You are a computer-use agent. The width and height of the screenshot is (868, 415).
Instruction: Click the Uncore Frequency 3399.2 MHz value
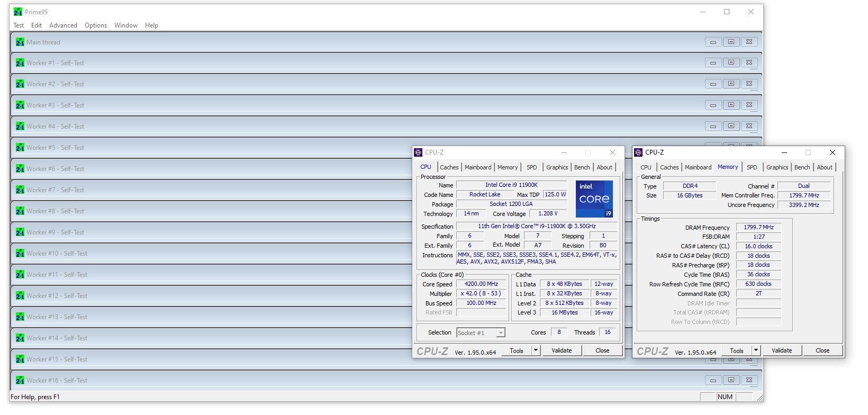[804, 205]
